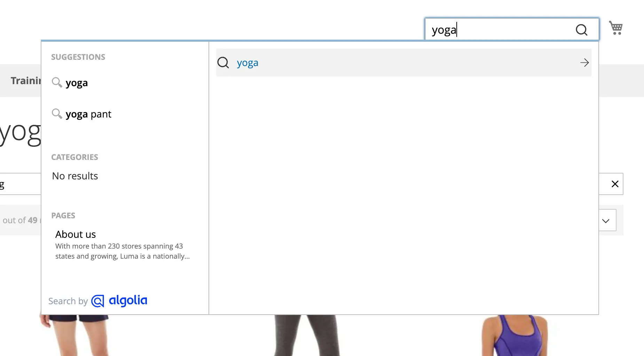Image resolution: width=644 pixels, height=356 pixels.
Task: Open the Algolia logo icon
Action: [x=97, y=301]
